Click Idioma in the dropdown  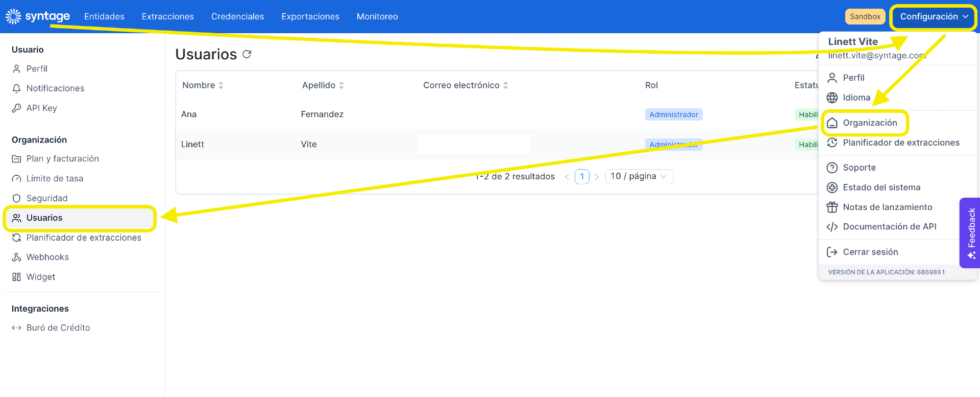(x=856, y=98)
